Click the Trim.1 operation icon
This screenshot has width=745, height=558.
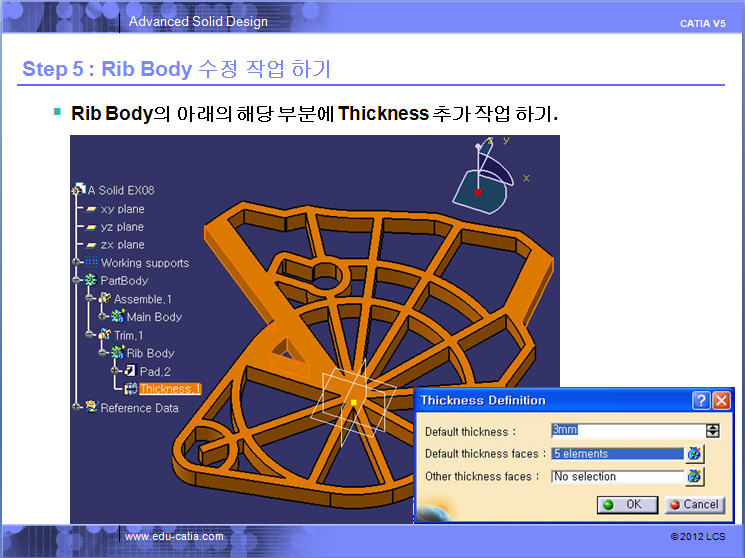[x=105, y=335]
